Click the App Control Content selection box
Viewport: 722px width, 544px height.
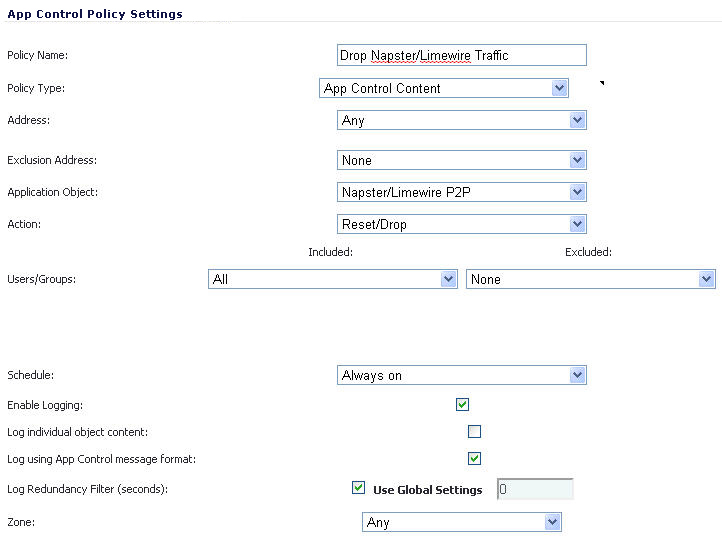444,88
